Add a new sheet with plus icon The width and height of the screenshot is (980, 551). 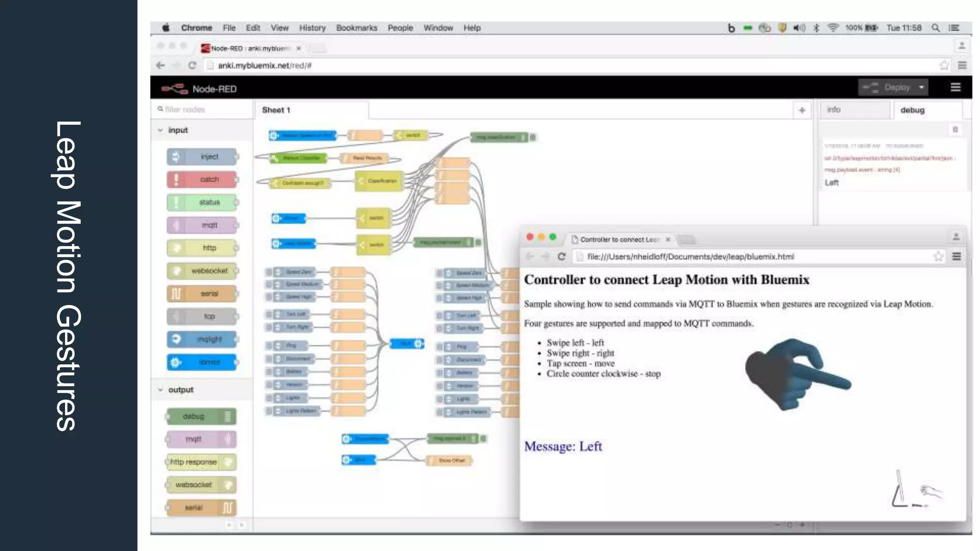[802, 110]
